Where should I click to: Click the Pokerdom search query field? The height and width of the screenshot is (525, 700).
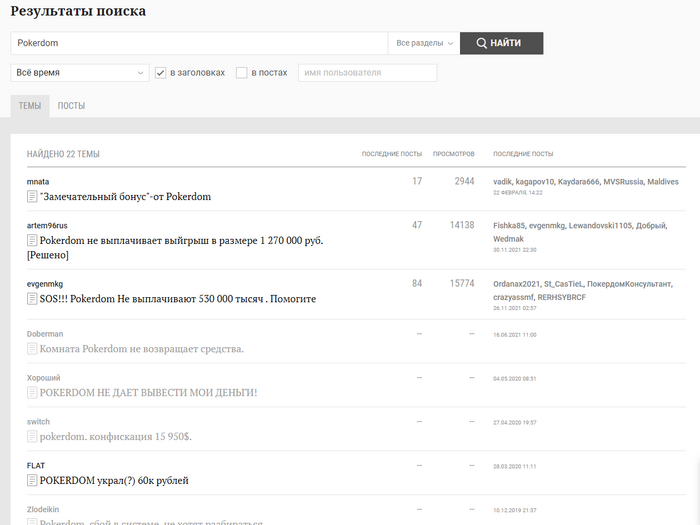[x=199, y=43]
